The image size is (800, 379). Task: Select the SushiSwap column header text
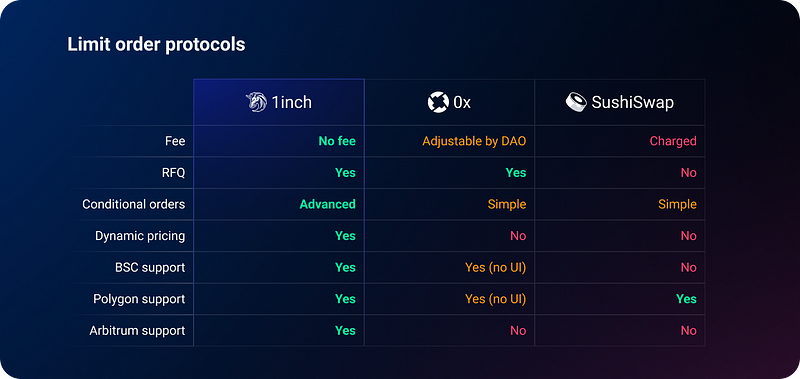point(633,103)
